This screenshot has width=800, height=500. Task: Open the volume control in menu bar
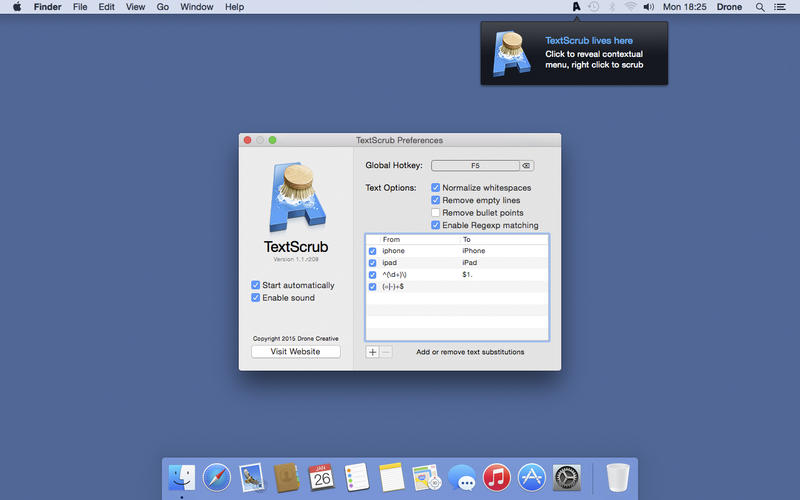tap(649, 7)
